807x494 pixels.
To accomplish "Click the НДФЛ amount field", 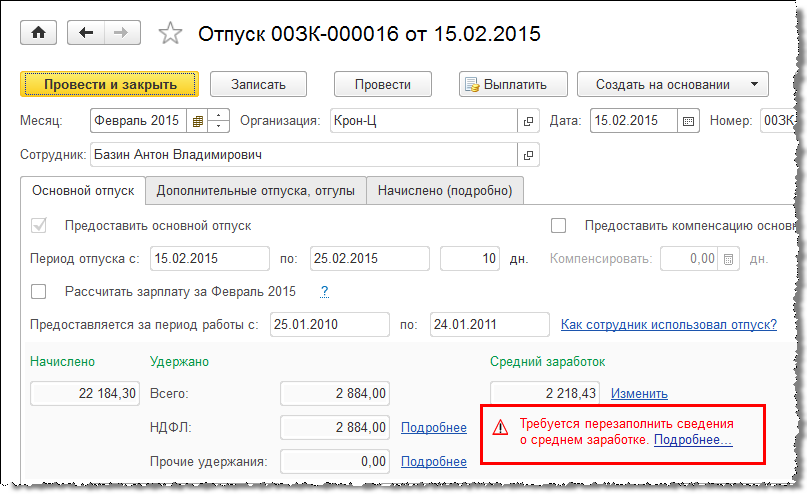I will (x=335, y=428).
